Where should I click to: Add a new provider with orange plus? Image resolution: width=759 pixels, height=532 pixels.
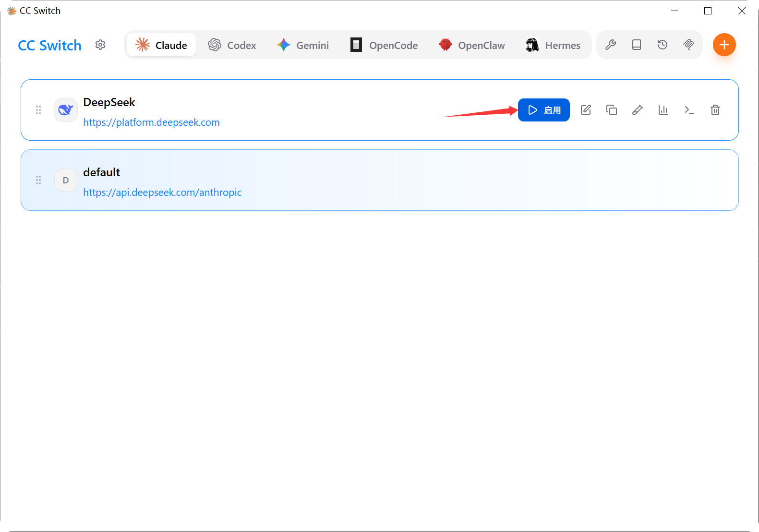coord(724,45)
